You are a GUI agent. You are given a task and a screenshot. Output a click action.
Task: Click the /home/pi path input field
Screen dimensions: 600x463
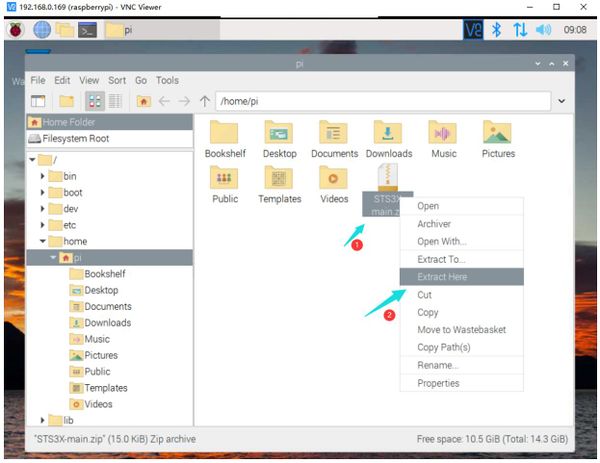(x=380, y=101)
